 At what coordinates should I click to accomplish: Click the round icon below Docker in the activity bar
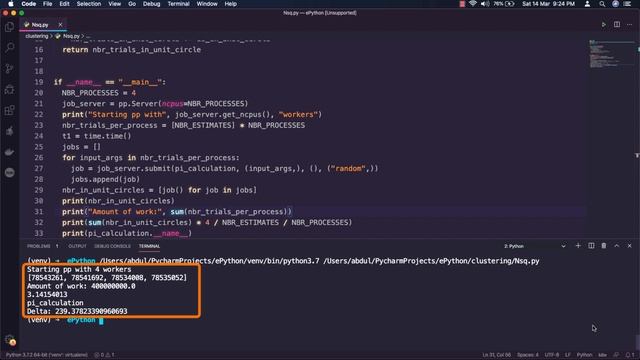(9, 173)
